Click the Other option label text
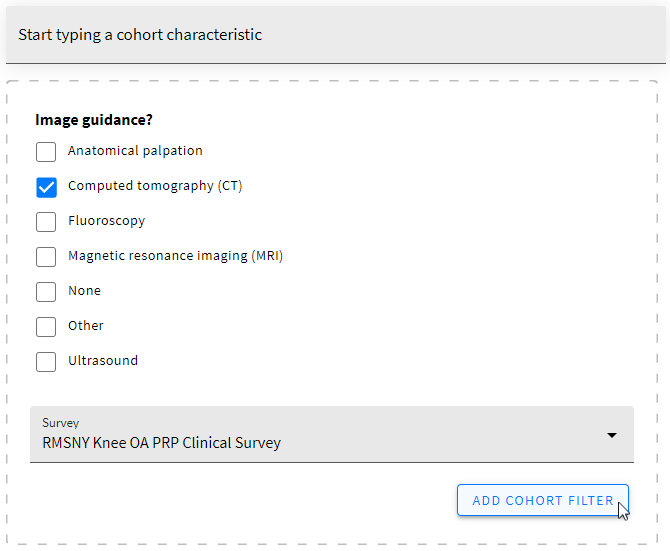Image resolution: width=670 pixels, height=551 pixels. (x=86, y=326)
